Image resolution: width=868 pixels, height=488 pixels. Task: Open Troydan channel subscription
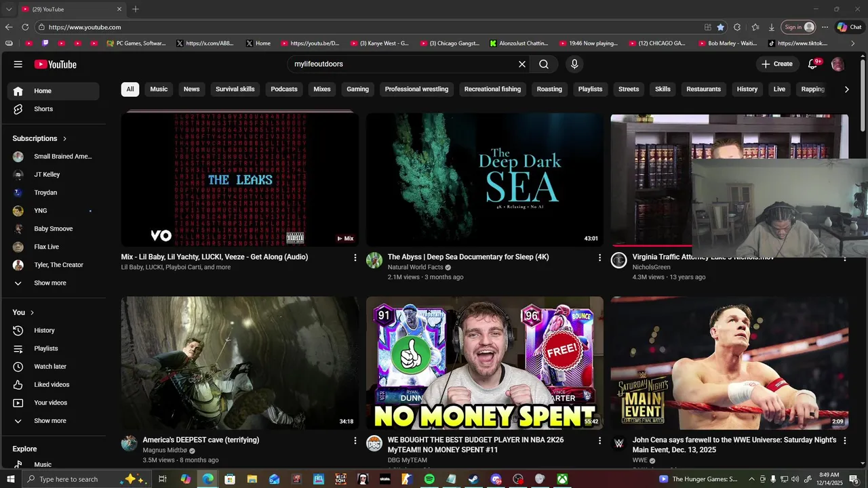click(53, 192)
